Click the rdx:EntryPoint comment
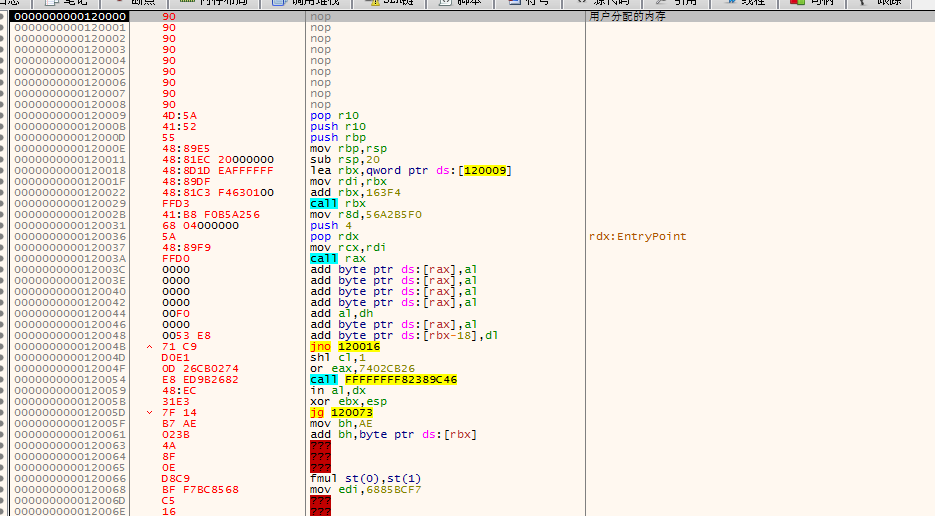Viewport: 935px width, 516px height. click(x=637, y=236)
